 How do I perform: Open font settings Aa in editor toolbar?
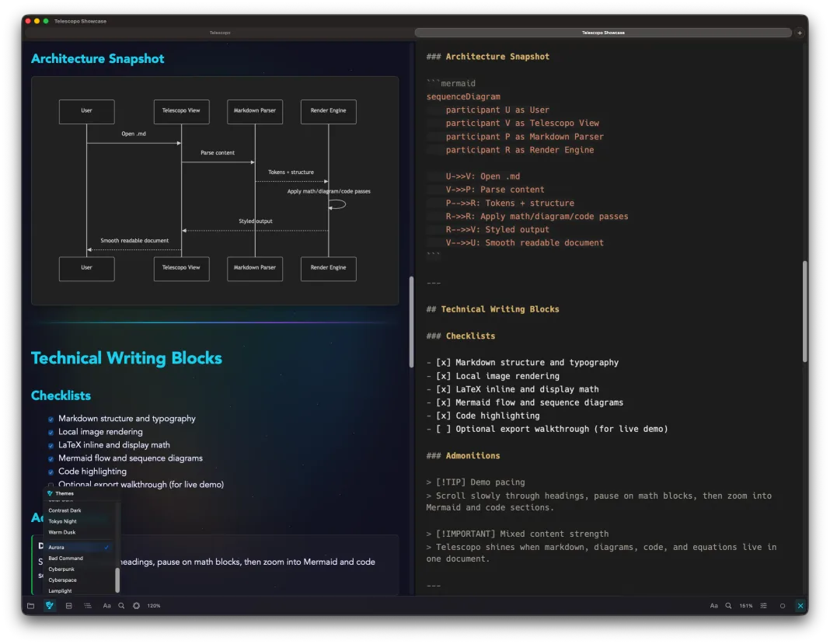[714, 606]
